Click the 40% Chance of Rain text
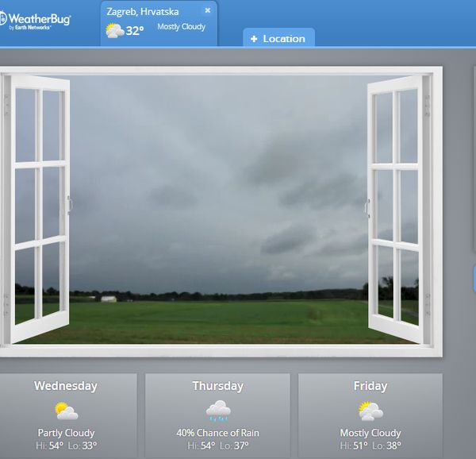 tap(218, 433)
